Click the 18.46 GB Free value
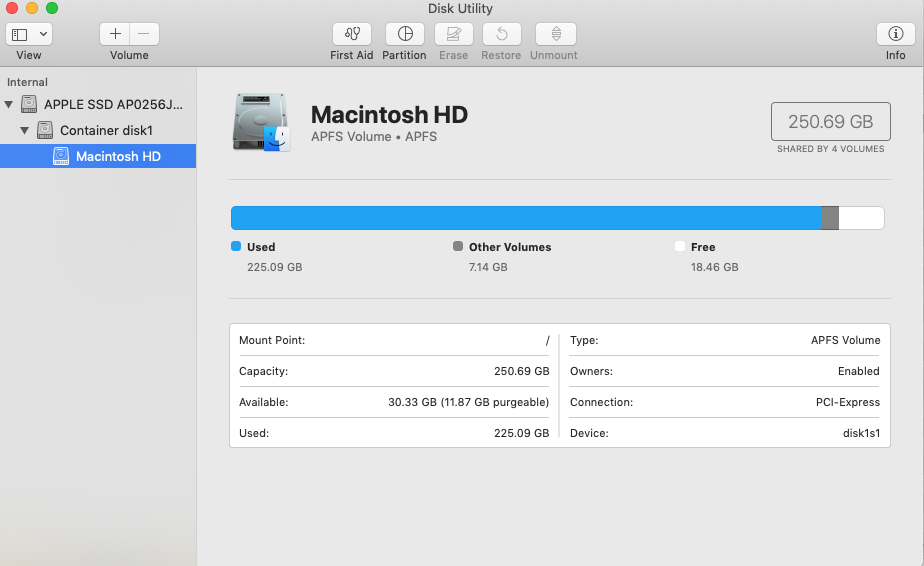Screen dimensions: 924x566 coord(714,267)
